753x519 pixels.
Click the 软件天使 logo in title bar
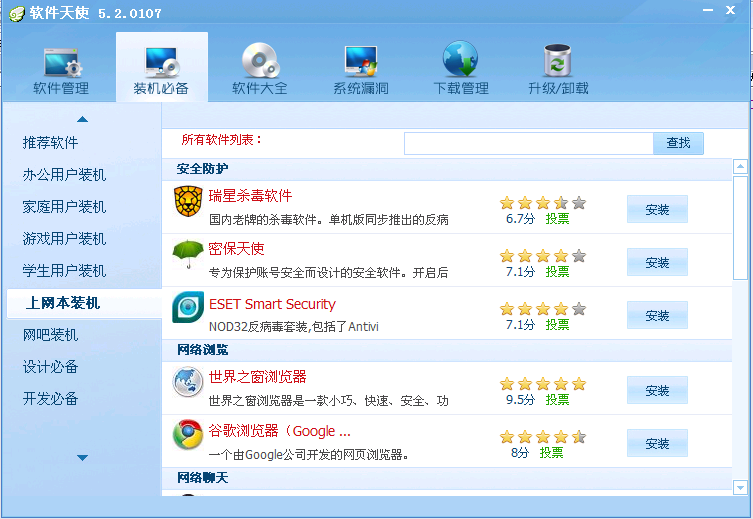pos(16,13)
